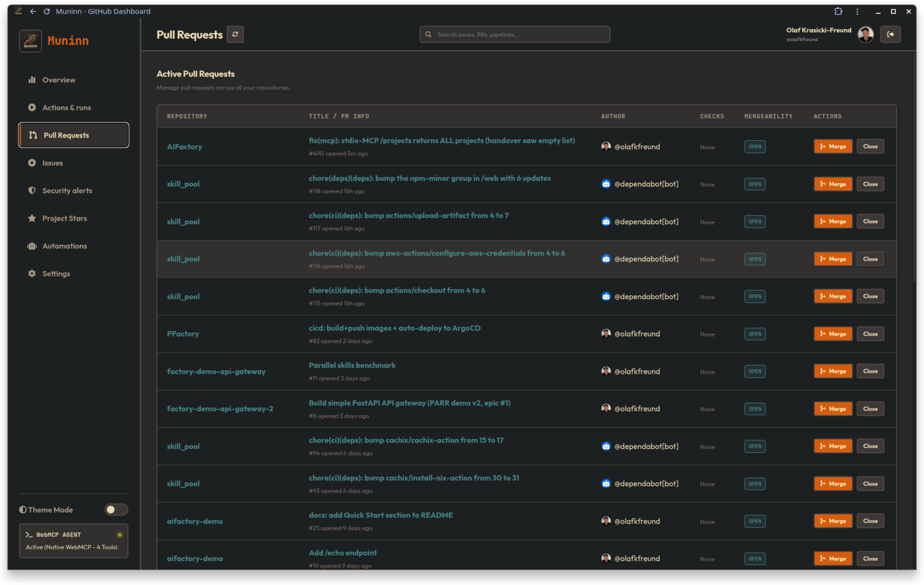Click the OPEN badge on PR #490
The height and width of the screenshot is (585, 924).
coord(755,147)
